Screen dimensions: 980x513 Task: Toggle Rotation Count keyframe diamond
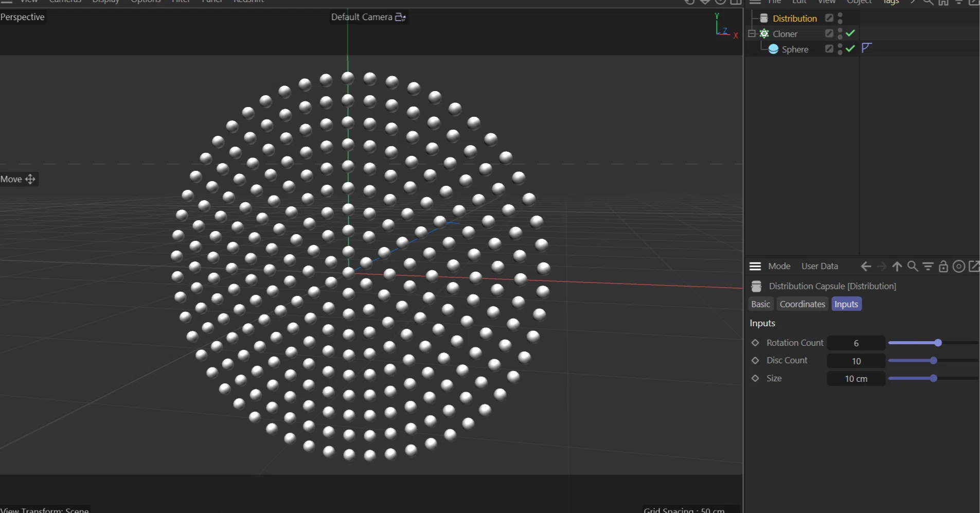[x=755, y=343]
